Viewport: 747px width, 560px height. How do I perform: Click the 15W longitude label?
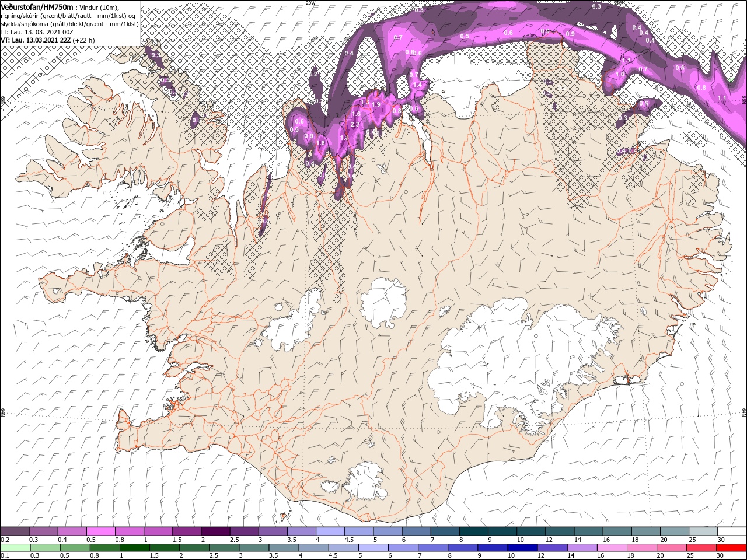618,3
